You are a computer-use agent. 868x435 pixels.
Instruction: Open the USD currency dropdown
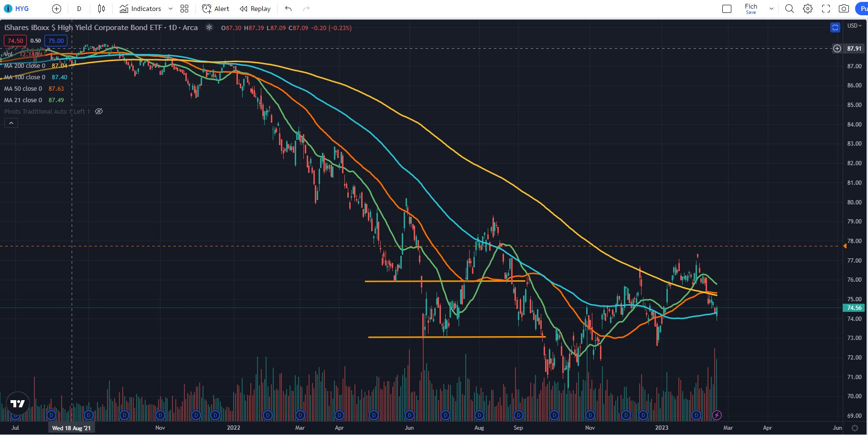pyautogui.click(x=854, y=26)
